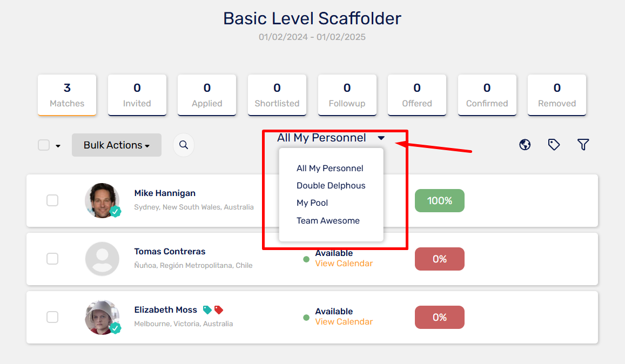Click the green 100% match badge
This screenshot has width=625, height=364.
[440, 200]
